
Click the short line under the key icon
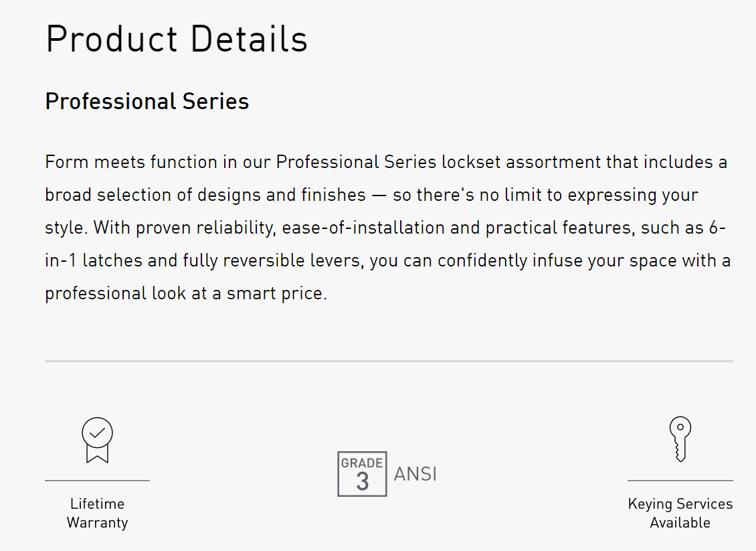680,480
